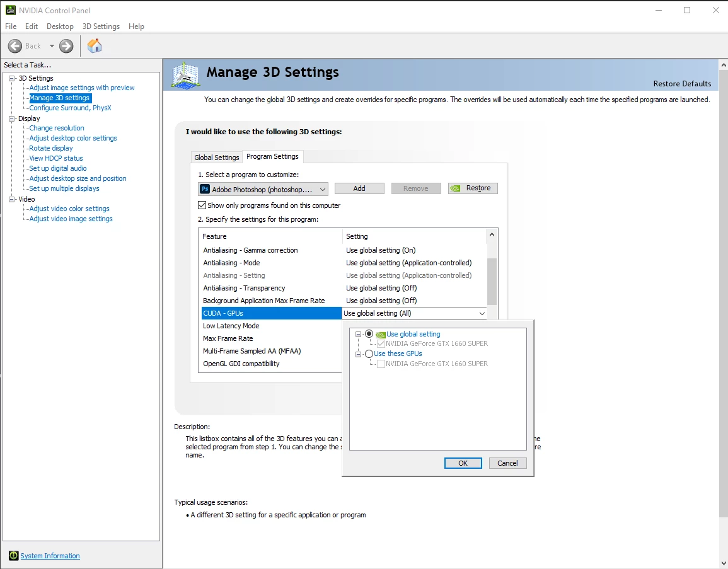Select Max Frame Rate row
Viewport: 728px width, 569px height.
[272, 338]
